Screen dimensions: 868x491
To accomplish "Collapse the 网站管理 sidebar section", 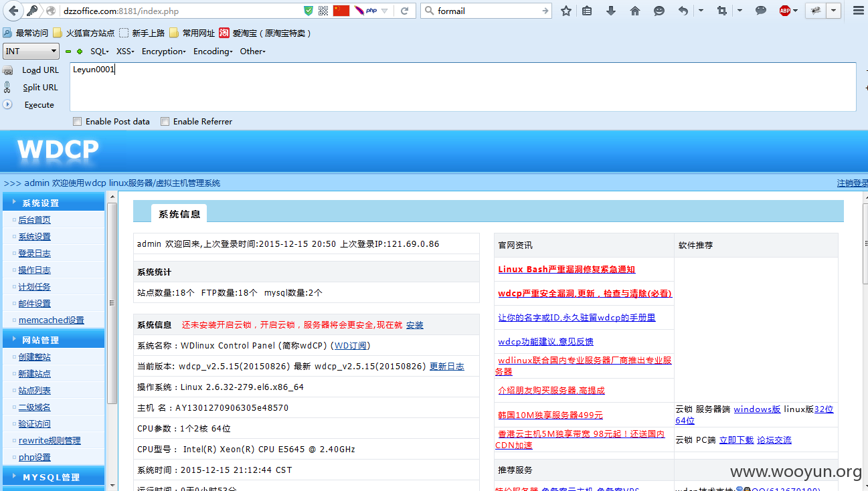I will (x=53, y=340).
